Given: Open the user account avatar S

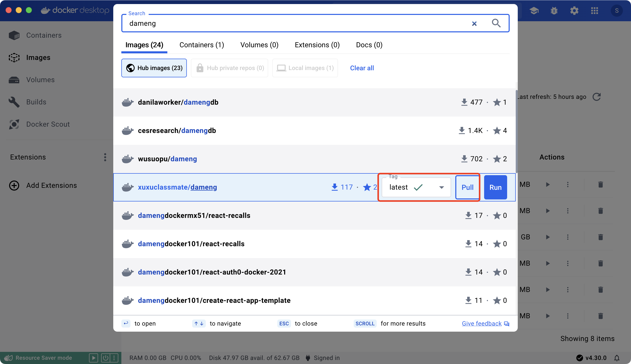Looking at the screenshot, I should tap(617, 11).
